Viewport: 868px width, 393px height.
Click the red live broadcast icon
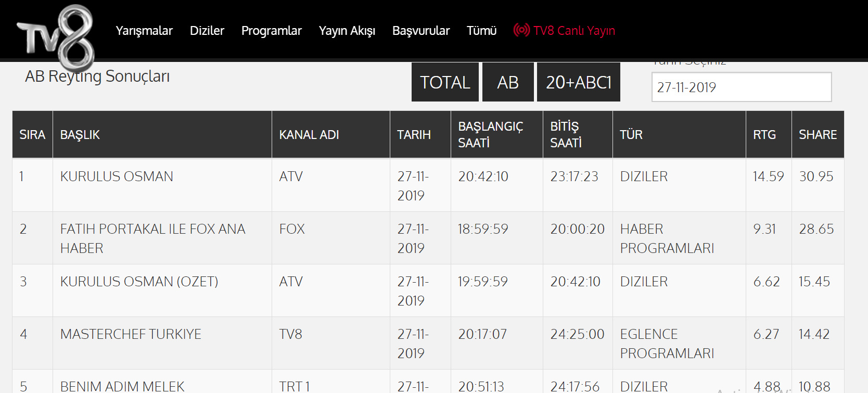tap(521, 30)
